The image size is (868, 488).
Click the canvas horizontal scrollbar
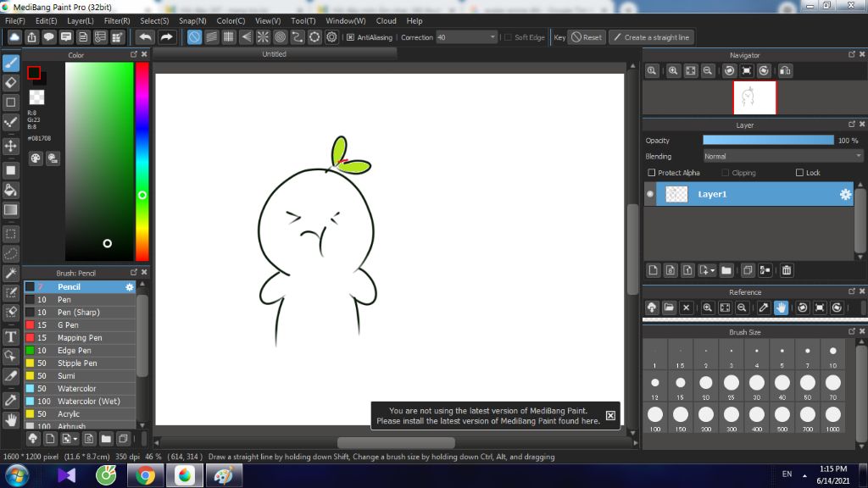[x=396, y=442]
